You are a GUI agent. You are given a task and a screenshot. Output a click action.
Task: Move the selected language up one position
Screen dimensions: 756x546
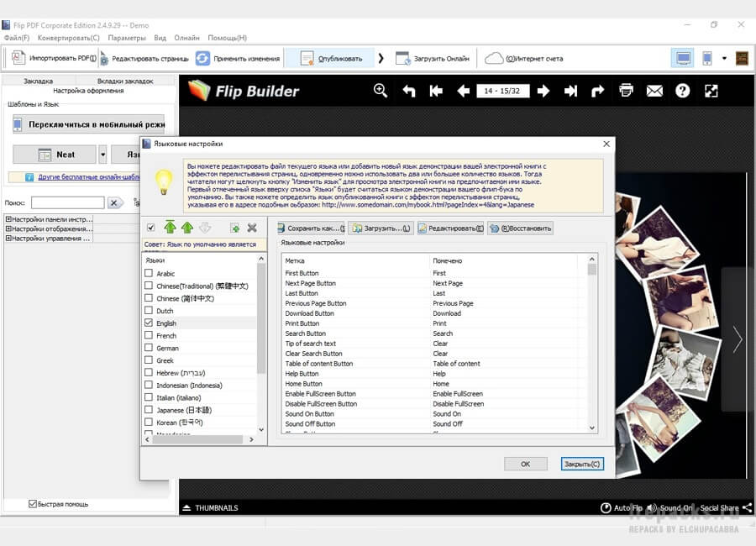coord(187,228)
